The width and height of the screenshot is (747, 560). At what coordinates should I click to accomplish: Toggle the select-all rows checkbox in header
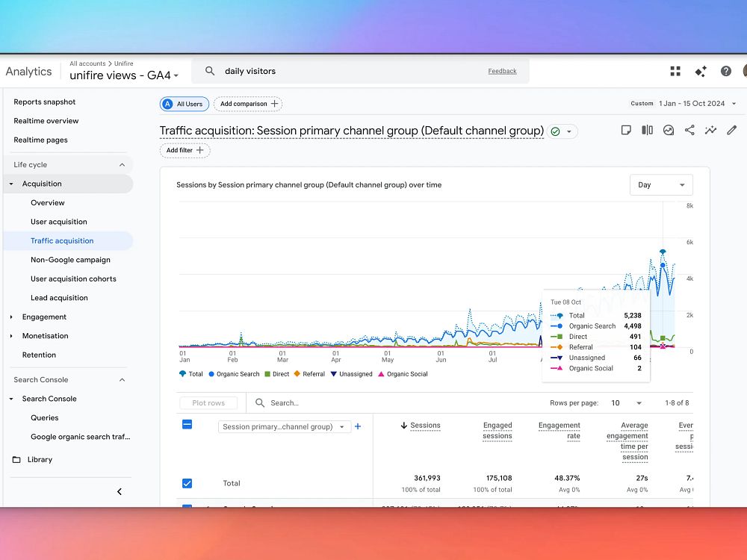point(187,424)
